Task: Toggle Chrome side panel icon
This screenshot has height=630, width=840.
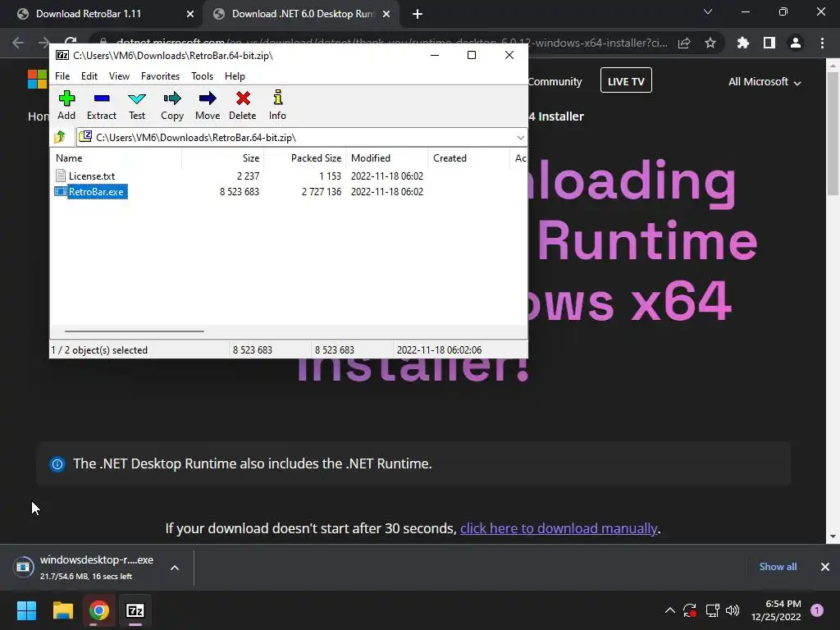Action: (769, 43)
